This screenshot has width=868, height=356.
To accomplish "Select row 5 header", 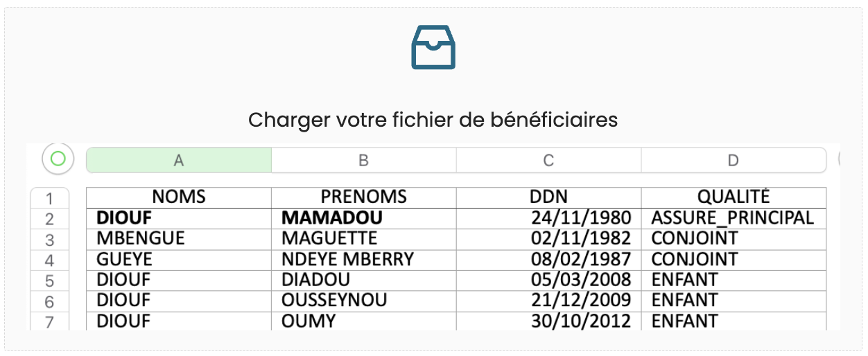I will coord(49,281).
